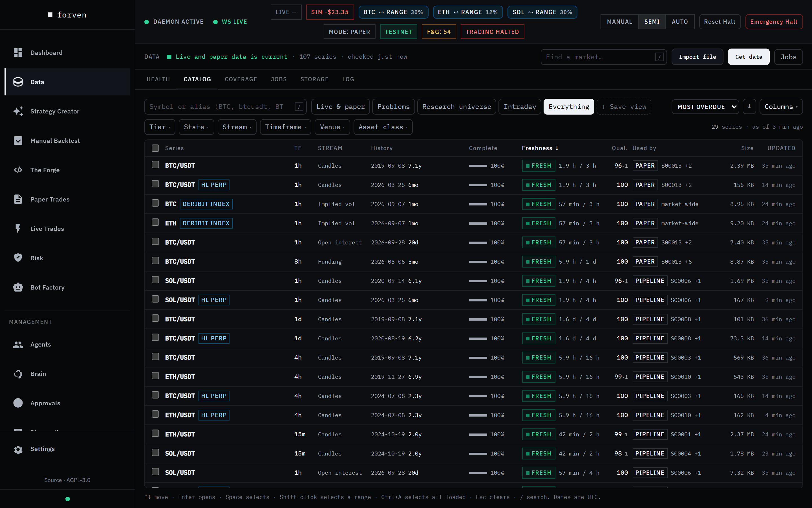Focus the Symbol or alias filter input
Image resolution: width=812 pixels, height=508 pixels.
(226, 107)
